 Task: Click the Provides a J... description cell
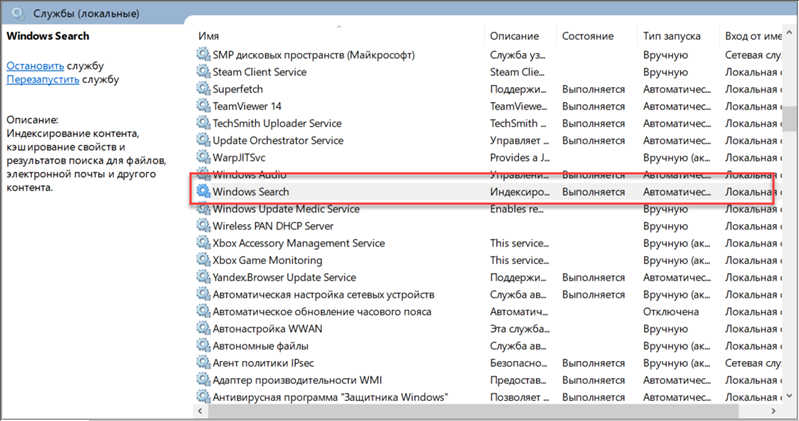coord(520,157)
